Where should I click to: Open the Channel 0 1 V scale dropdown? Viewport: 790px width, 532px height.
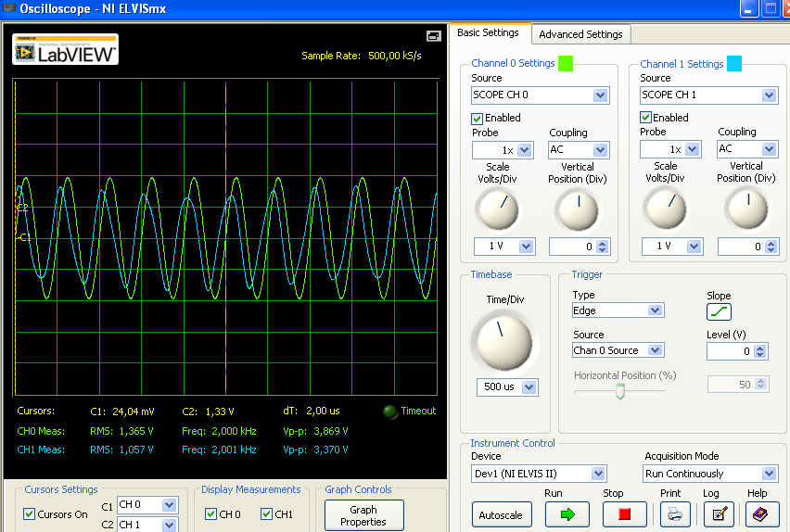pos(526,247)
